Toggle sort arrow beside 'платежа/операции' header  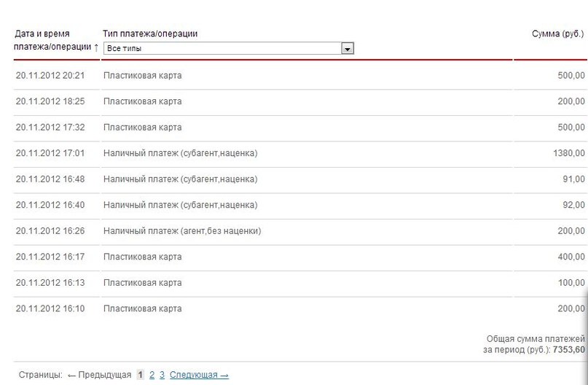(96, 47)
